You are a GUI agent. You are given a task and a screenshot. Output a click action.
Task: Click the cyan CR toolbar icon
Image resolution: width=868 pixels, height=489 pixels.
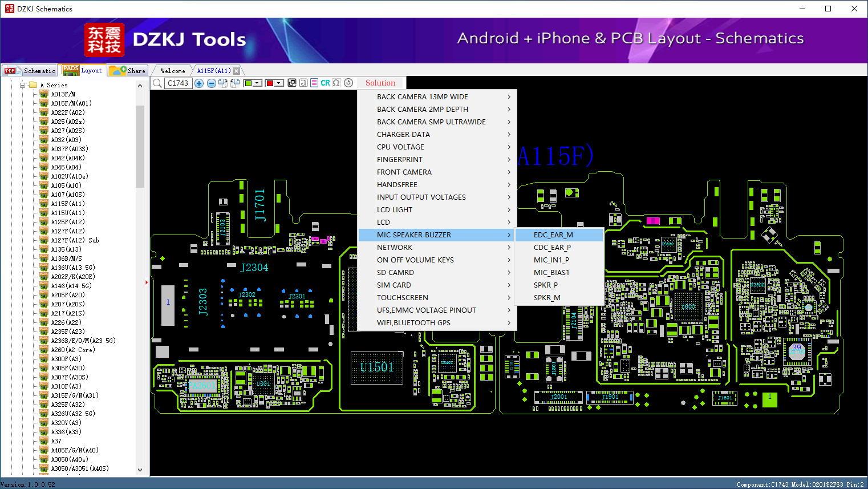pos(325,83)
